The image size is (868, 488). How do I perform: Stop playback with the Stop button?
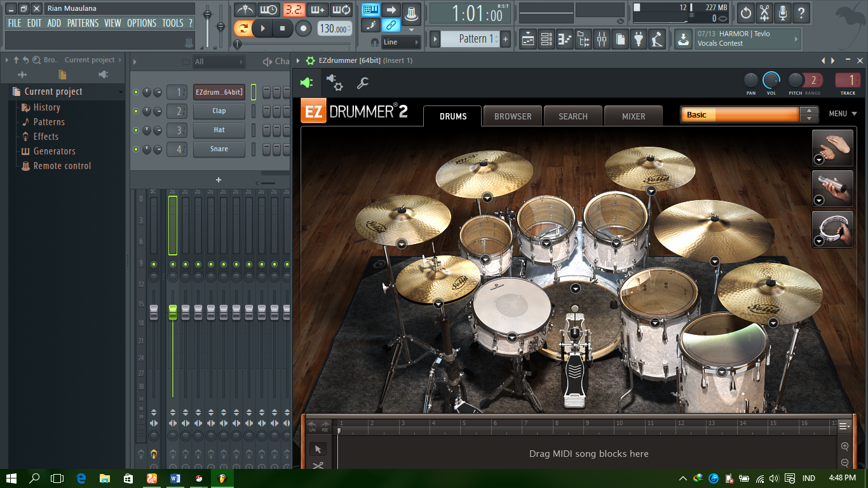[283, 28]
